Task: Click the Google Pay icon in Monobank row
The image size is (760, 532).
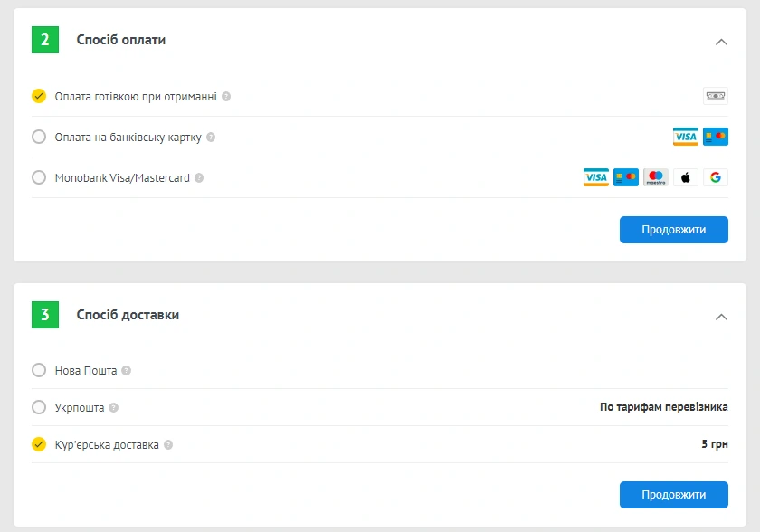Action: tap(715, 177)
